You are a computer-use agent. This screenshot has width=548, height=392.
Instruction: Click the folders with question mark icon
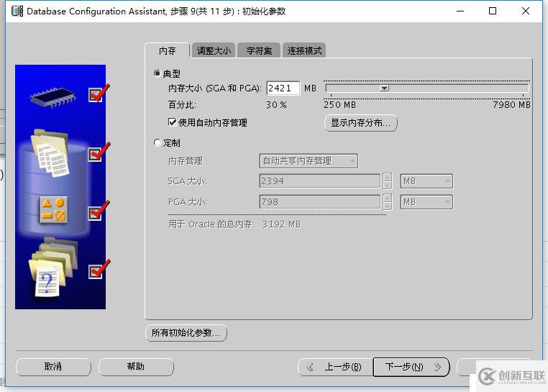(x=52, y=268)
